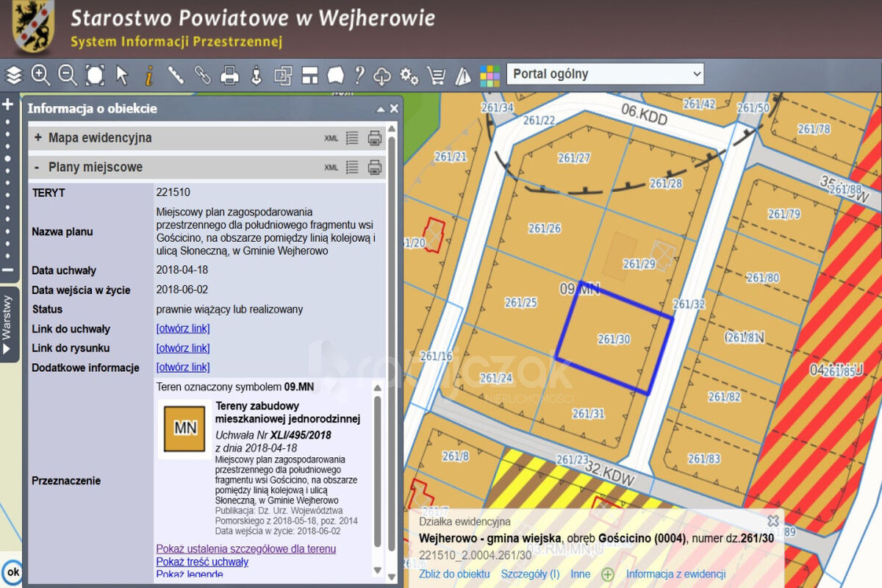Expand the Mapa ewidencyjna section

[x=37, y=137]
